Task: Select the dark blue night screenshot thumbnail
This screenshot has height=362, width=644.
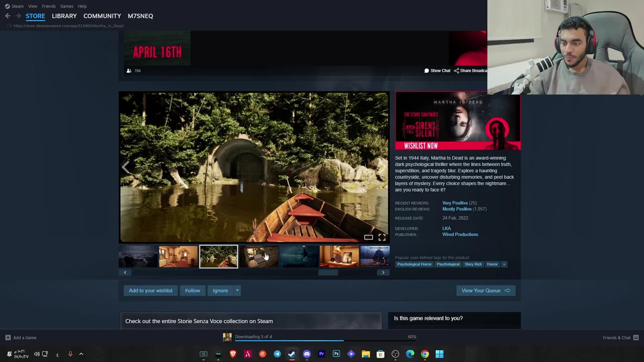Action: [299, 256]
